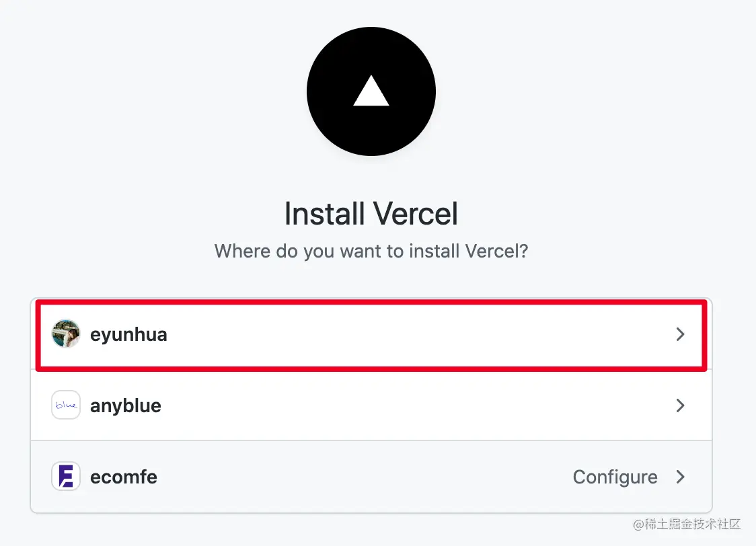The width and height of the screenshot is (756, 546).
Task: Click Configure on the ecomfe row
Action: pyautogui.click(x=615, y=477)
